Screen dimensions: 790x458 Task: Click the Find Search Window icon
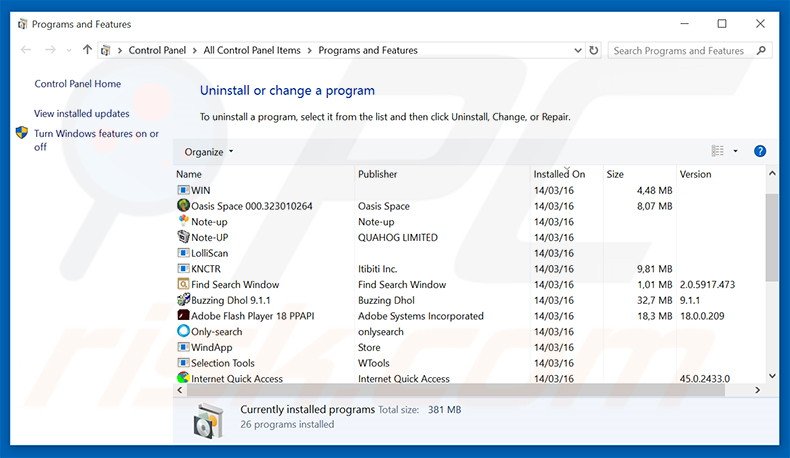pos(183,284)
